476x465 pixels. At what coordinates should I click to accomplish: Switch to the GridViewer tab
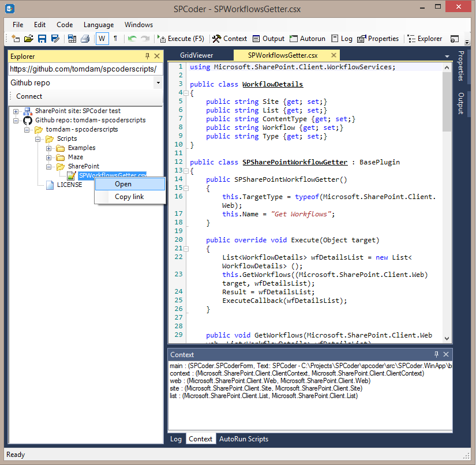196,55
